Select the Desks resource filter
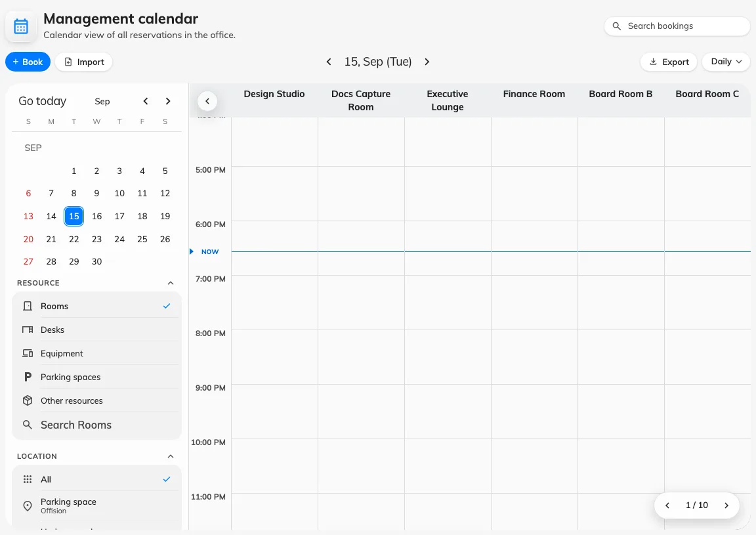 coord(96,330)
